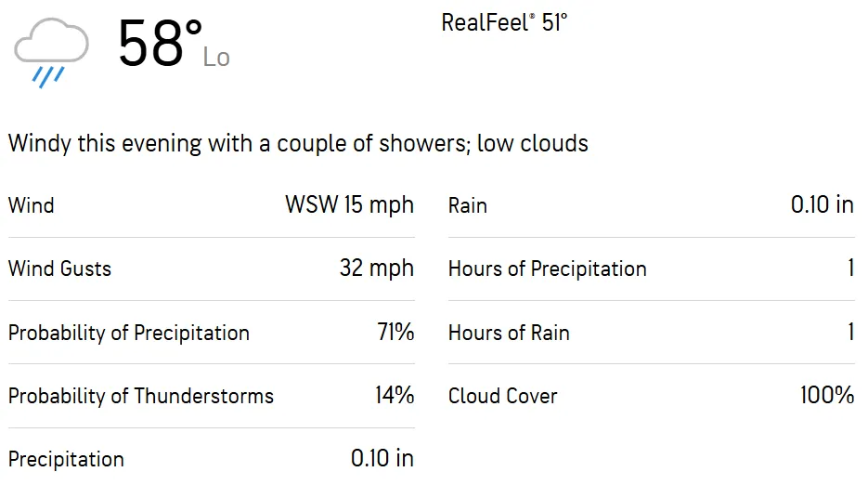Select the 0.10 in Rain amount
The image size is (868, 485).
822,205
